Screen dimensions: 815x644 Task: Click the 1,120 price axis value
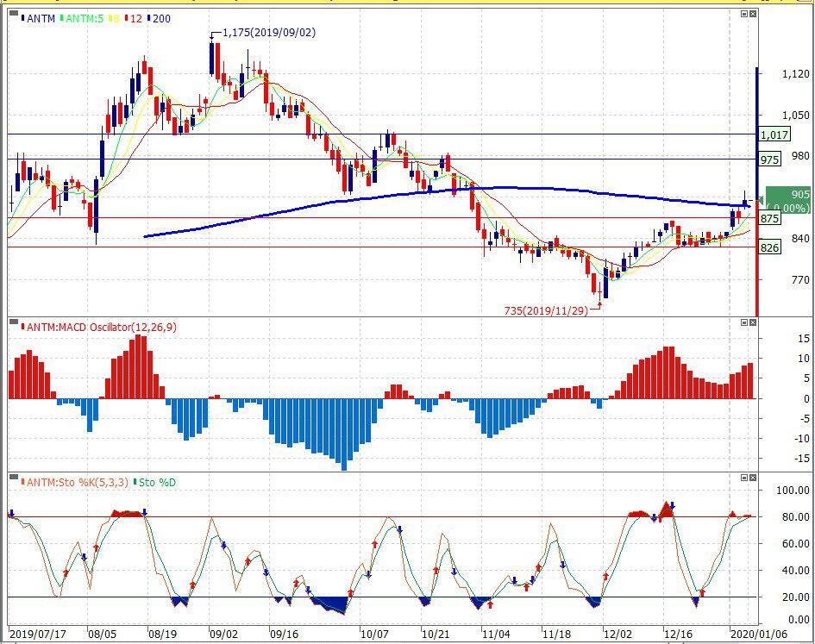click(x=796, y=74)
